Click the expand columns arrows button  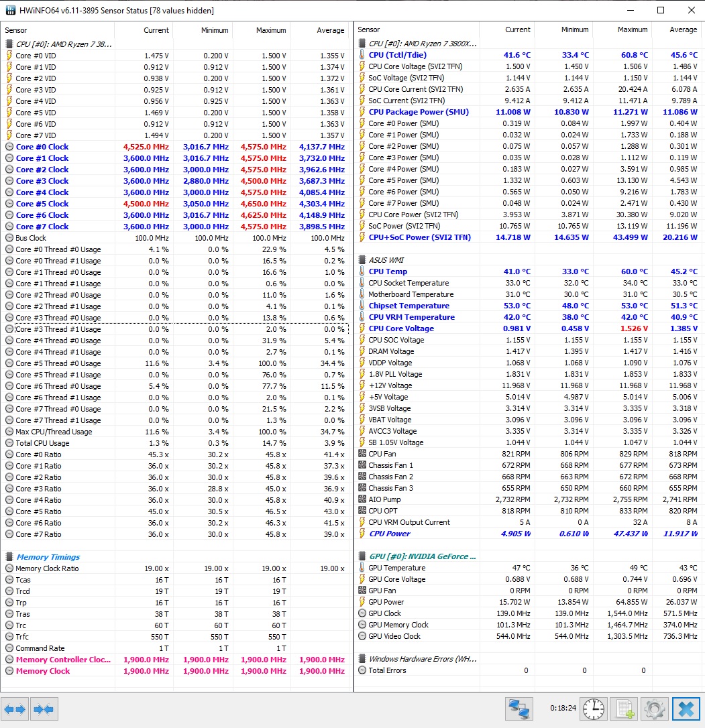15,709
